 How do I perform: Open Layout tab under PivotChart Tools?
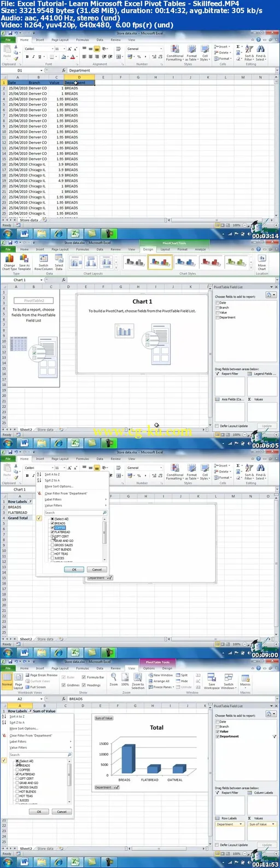165,249
